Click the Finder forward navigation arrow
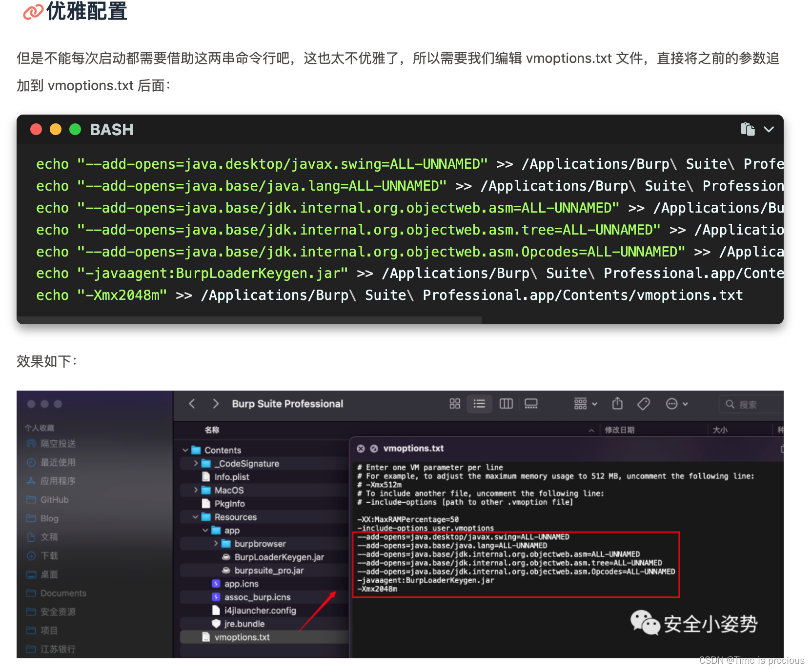Screen dimensions: 812x670 (216, 404)
